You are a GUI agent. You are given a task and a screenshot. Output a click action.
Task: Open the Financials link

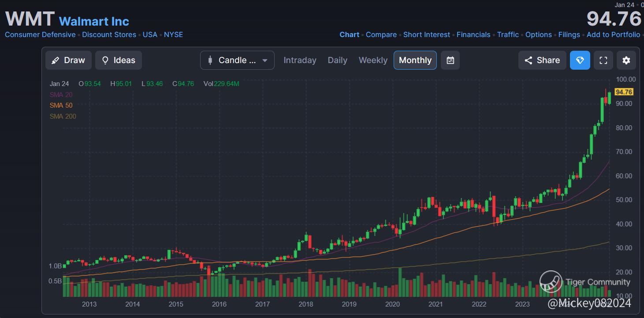tap(473, 34)
